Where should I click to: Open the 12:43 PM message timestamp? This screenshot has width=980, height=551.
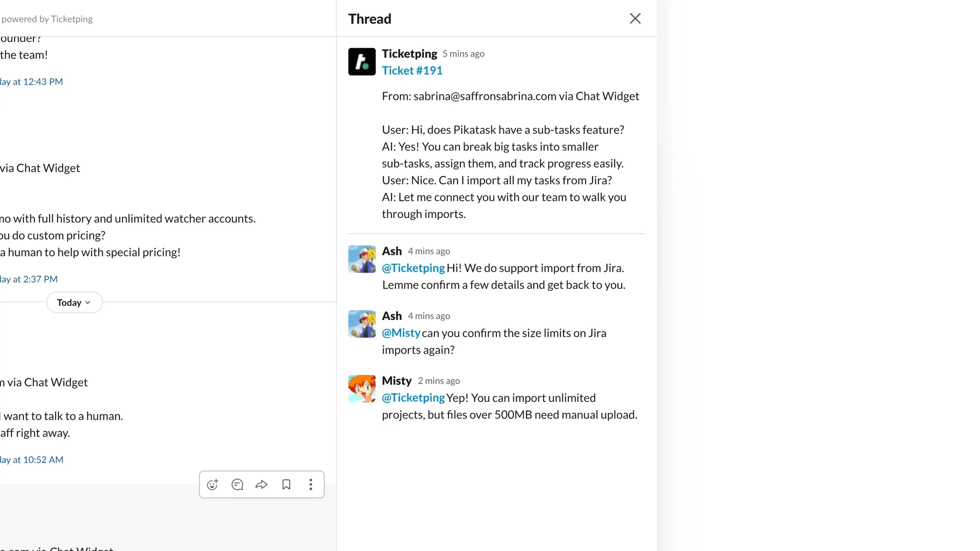32,82
